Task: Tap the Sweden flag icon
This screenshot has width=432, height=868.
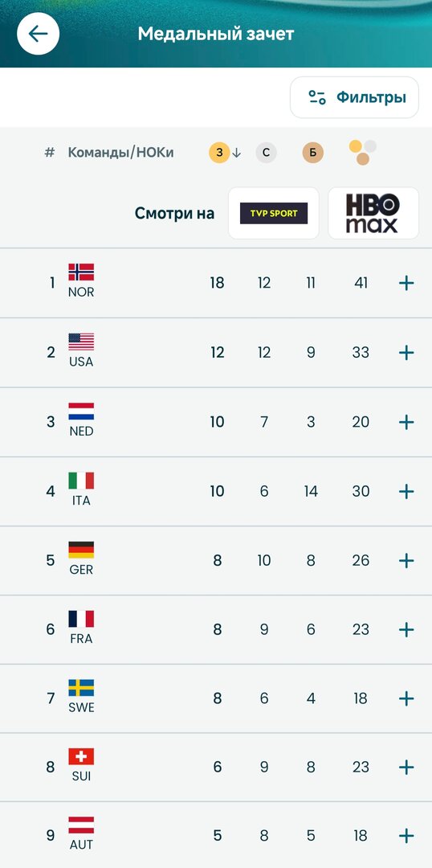Action: tap(81, 688)
